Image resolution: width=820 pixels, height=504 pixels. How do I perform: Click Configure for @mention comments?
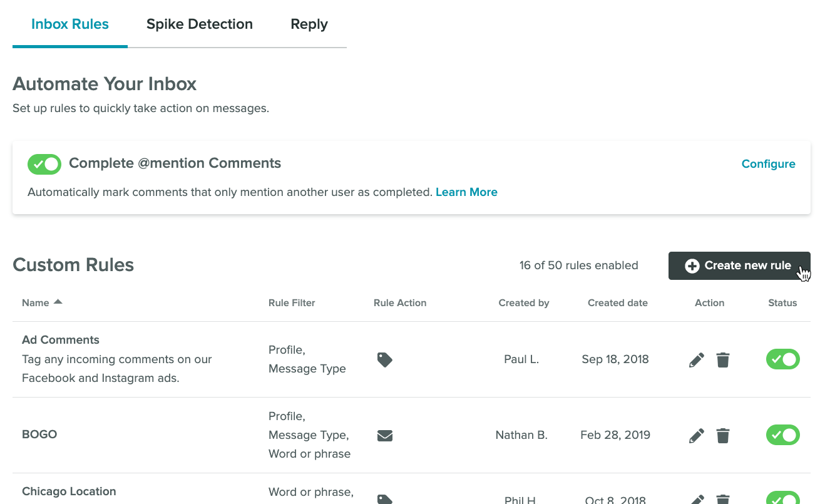pos(768,163)
